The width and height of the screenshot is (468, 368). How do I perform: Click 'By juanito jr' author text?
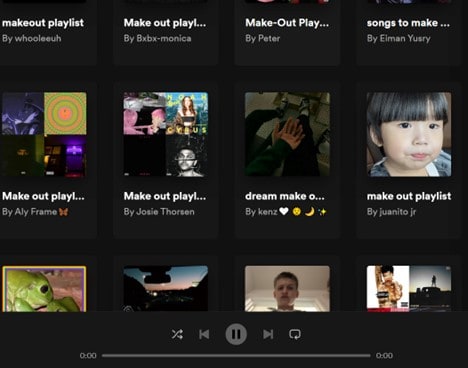point(391,212)
